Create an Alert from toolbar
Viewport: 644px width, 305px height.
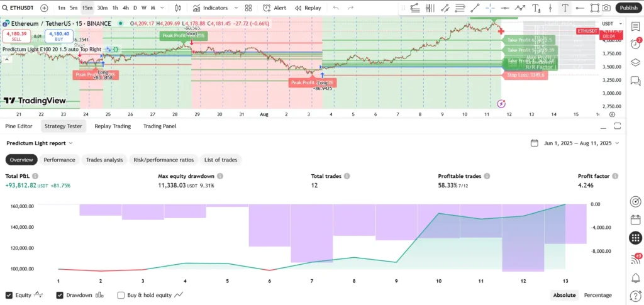pyautogui.click(x=274, y=8)
